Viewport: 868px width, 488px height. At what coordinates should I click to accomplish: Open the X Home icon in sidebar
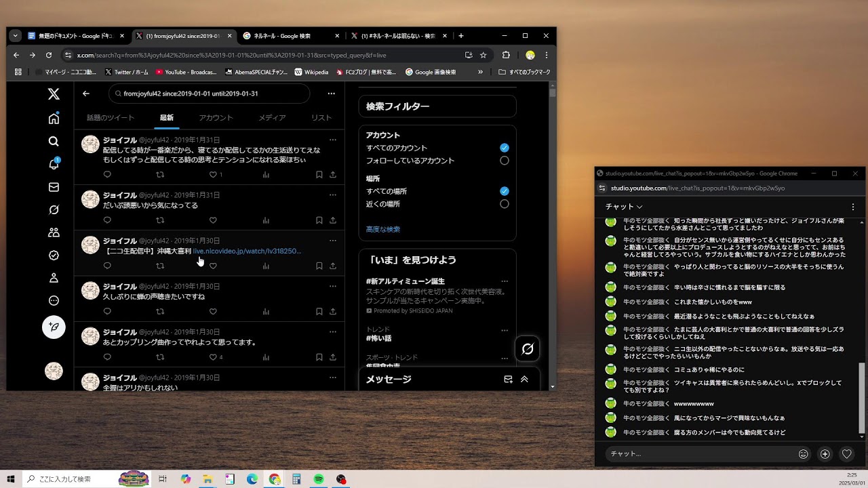tap(54, 119)
